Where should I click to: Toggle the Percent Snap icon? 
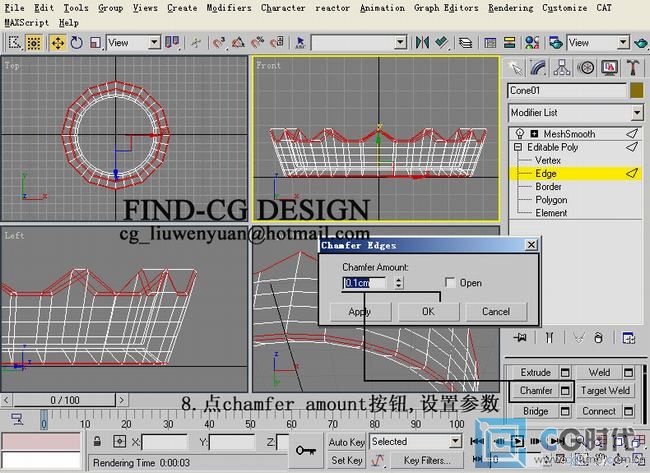click(257, 42)
